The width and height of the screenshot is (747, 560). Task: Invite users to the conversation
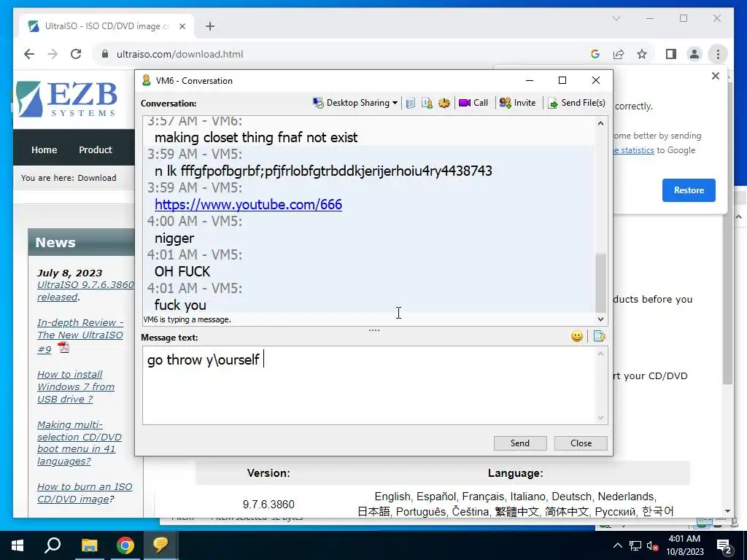[518, 103]
